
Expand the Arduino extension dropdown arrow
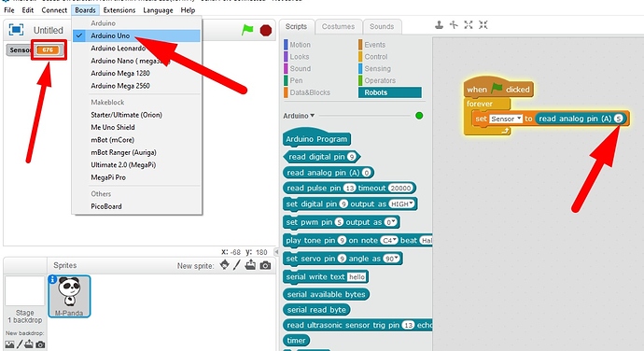click(x=312, y=116)
